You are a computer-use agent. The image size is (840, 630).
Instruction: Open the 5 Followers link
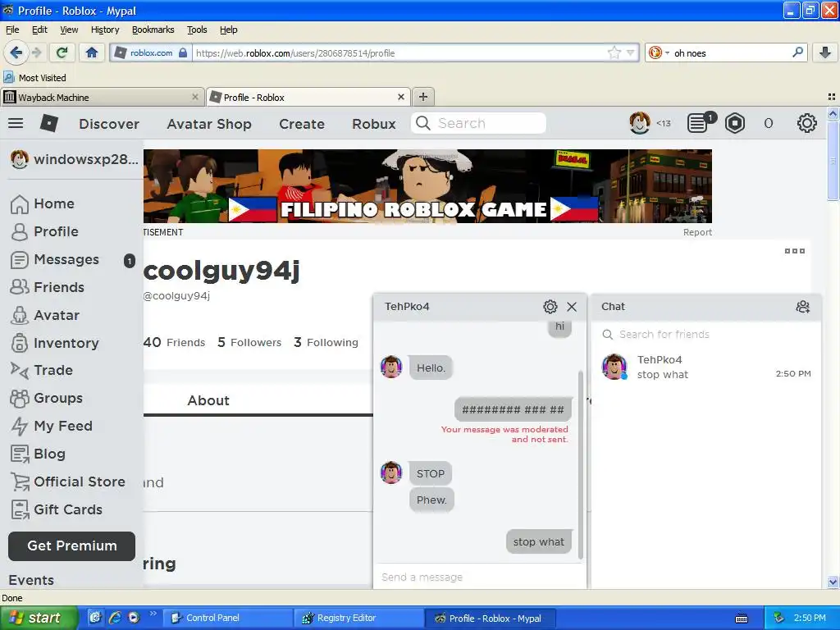tap(249, 342)
